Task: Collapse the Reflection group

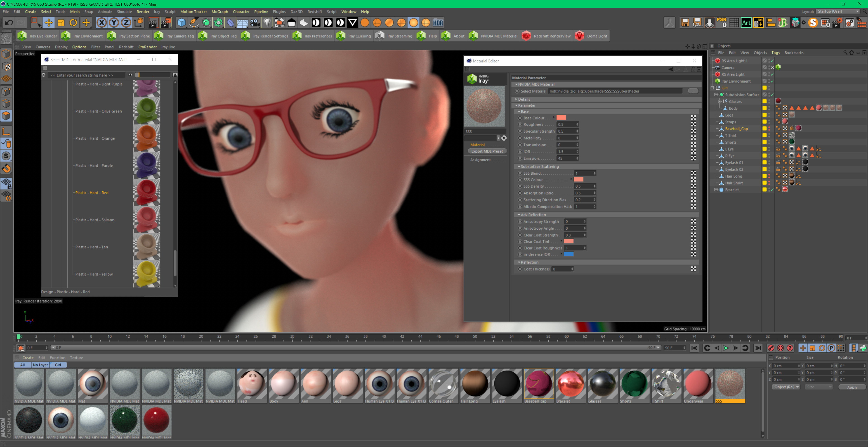Action: click(x=519, y=262)
